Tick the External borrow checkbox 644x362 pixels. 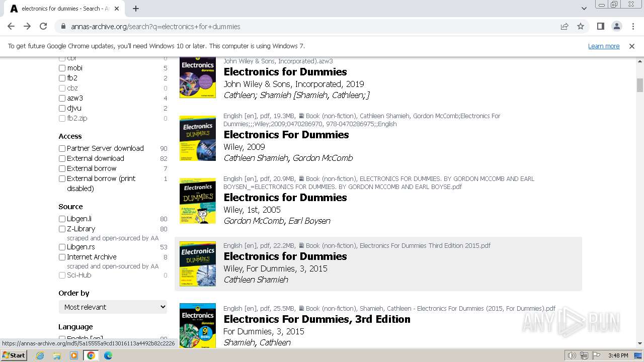coord(62,168)
